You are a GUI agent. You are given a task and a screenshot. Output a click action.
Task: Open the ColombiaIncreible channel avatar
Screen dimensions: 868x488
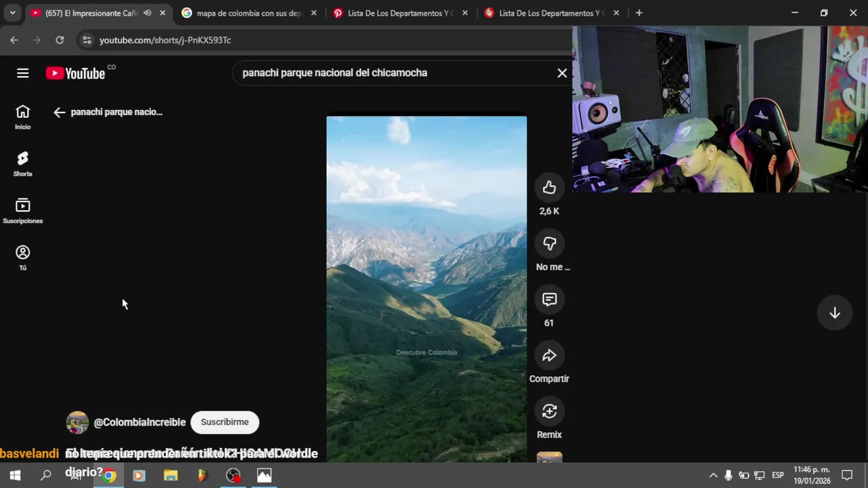pyautogui.click(x=77, y=422)
